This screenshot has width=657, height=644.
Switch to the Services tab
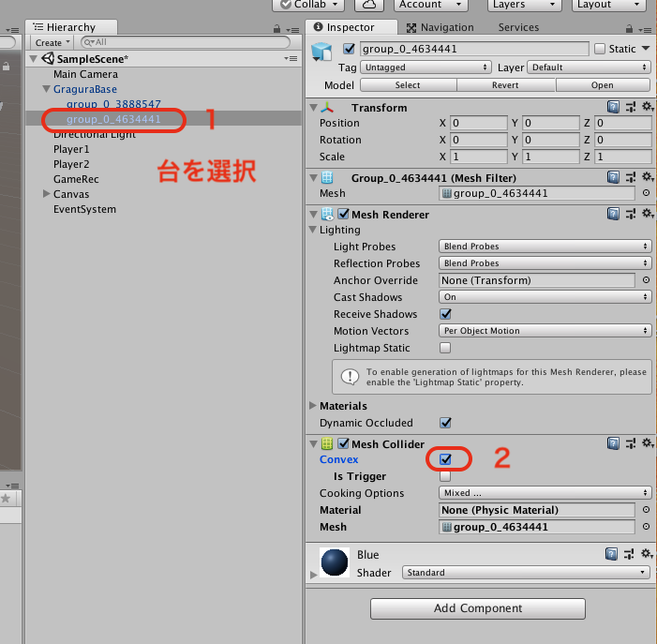pyautogui.click(x=518, y=28)
